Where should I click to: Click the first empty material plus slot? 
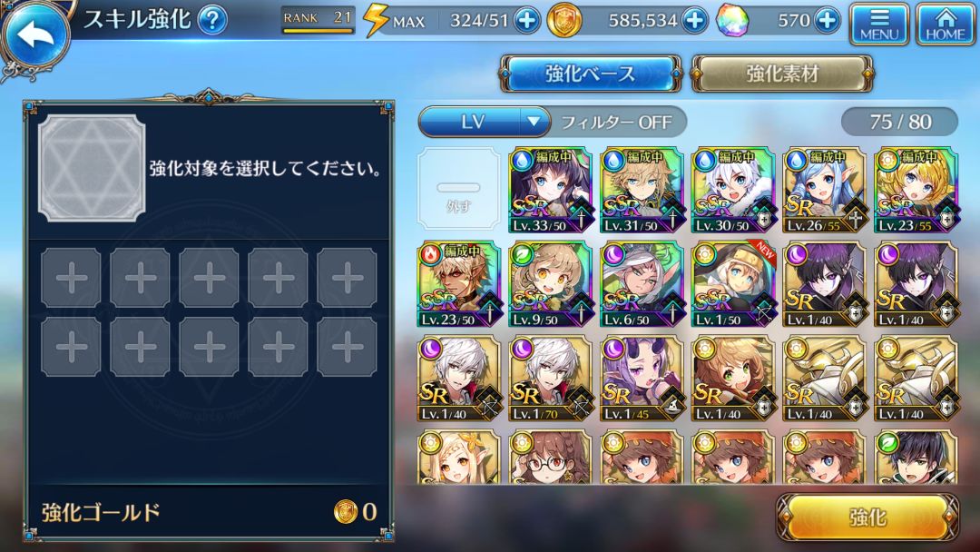coord(72,278)
